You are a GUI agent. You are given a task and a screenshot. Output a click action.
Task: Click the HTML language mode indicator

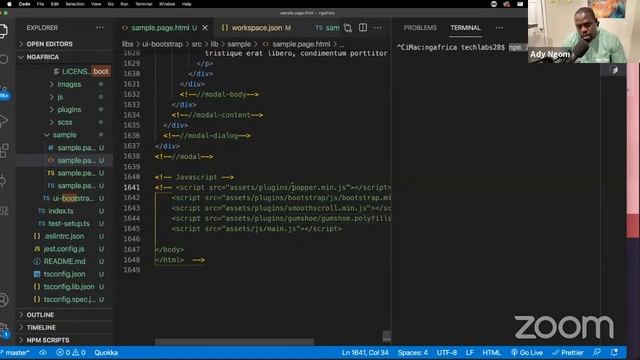pyautogui.click(x=491, y=353)
